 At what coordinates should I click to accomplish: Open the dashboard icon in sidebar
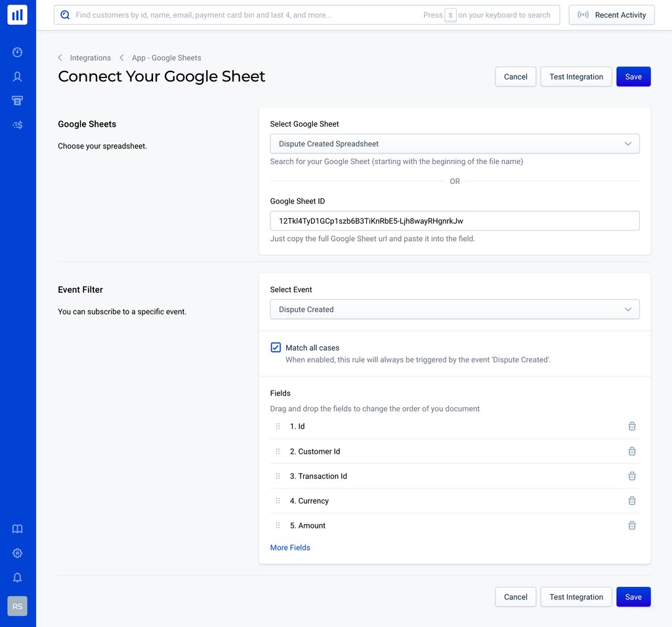tap(18, 53)
